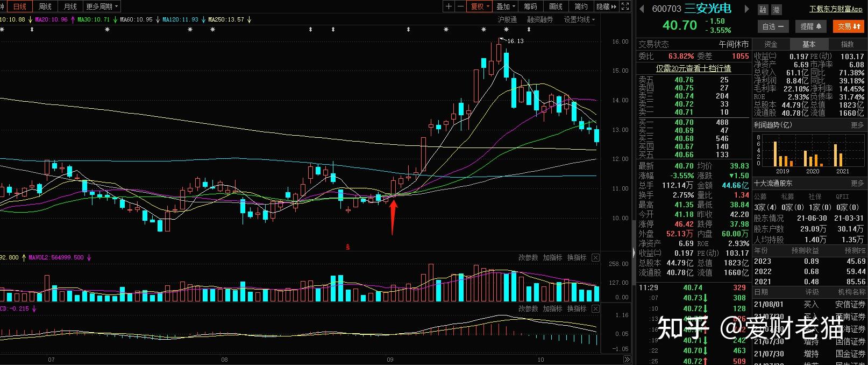Click 卖五 price 40.76

point(684,80)
